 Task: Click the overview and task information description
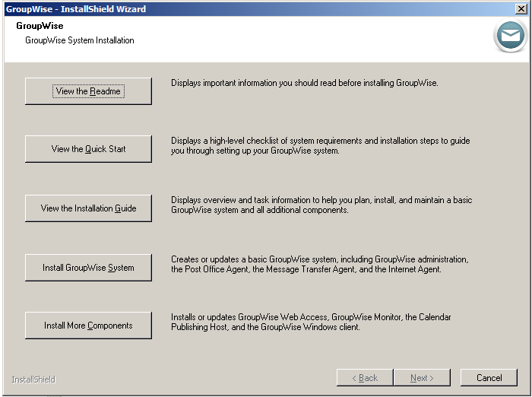[321, 205]
